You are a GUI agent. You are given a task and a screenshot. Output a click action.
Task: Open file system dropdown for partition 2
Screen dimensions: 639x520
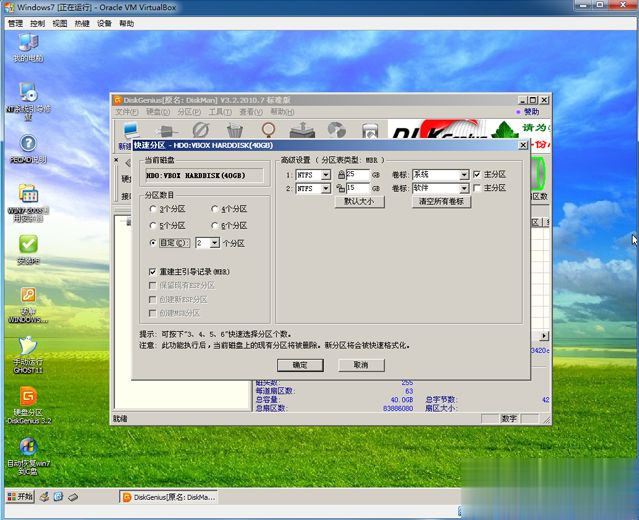pyautogui.click(x=326, y=188)
